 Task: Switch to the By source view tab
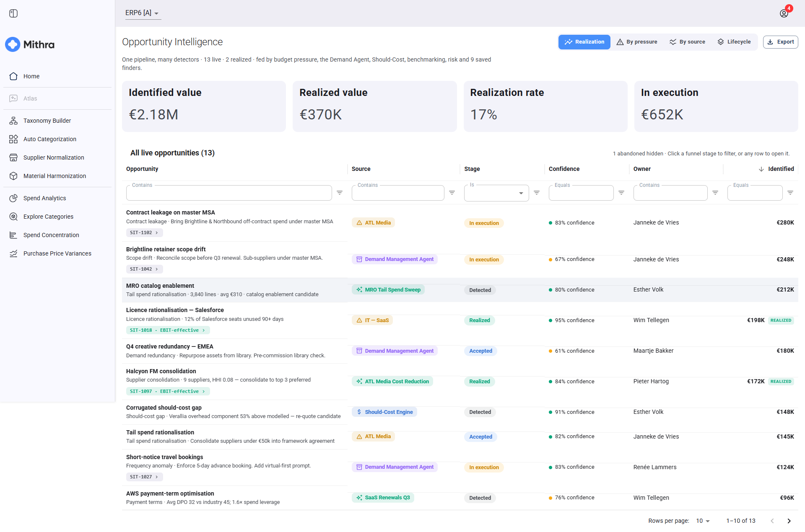[x=687, y=42]
